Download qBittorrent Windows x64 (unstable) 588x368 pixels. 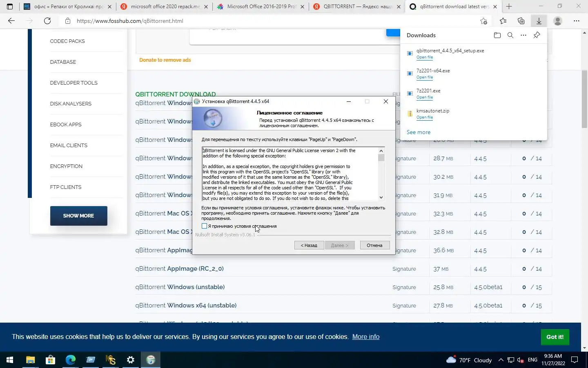coord(186,305)
